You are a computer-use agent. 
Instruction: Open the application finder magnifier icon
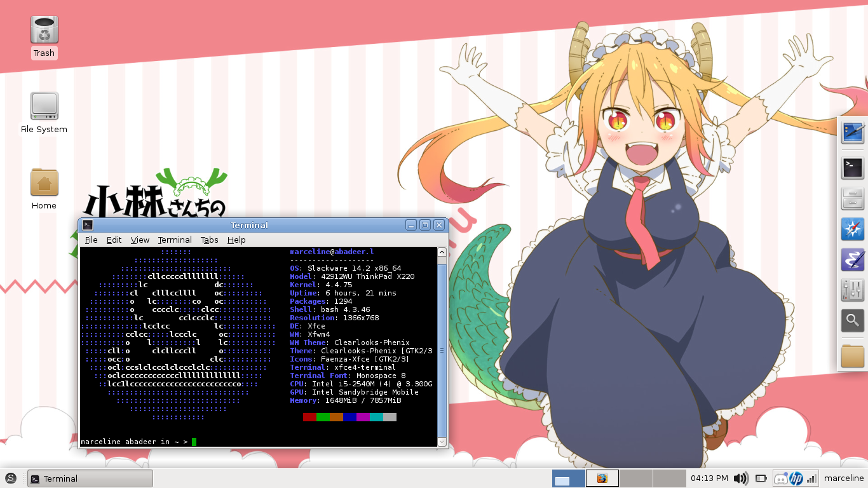click(853, 321)
